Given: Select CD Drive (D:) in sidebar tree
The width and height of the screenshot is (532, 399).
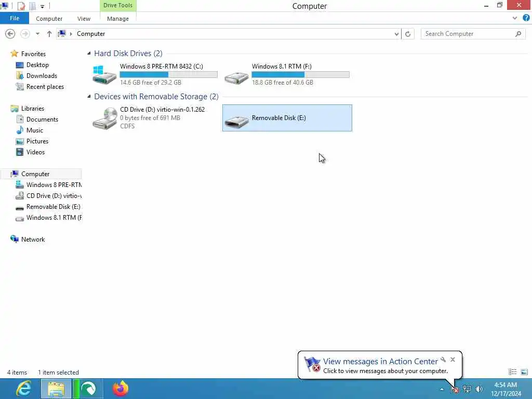Looking at the screenshot, I should click(x=54, y=196).
